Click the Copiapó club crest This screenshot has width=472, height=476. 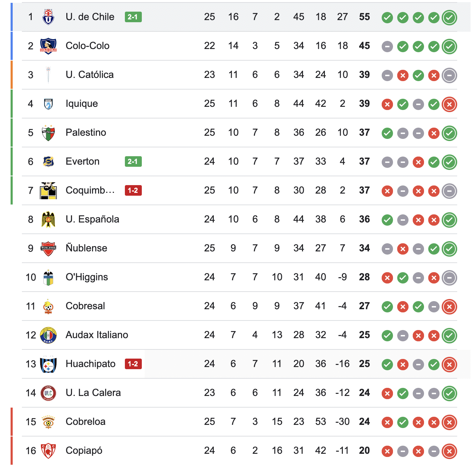(x=48, y=451)
